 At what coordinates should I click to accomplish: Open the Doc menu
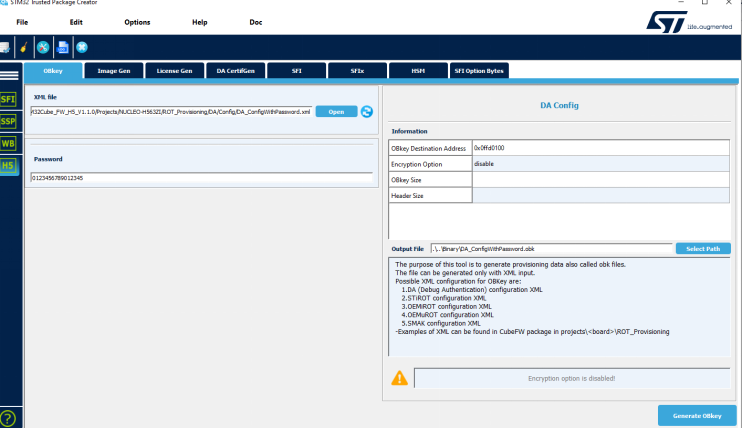(x=256, y=22)
